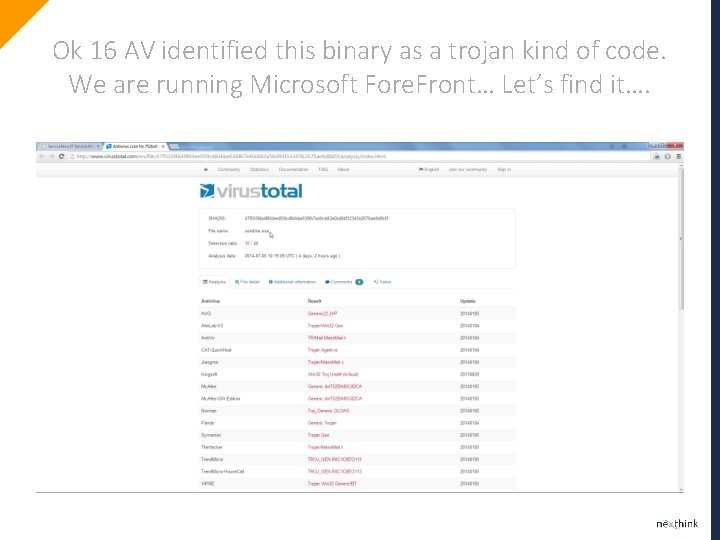
Task: Open the Community nav link
Action: pos(229,169)
